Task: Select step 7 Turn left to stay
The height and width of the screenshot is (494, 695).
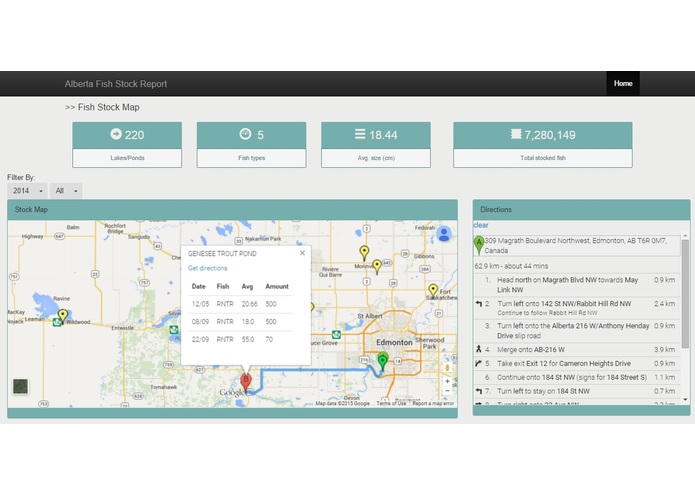Action: coord(576,391)
